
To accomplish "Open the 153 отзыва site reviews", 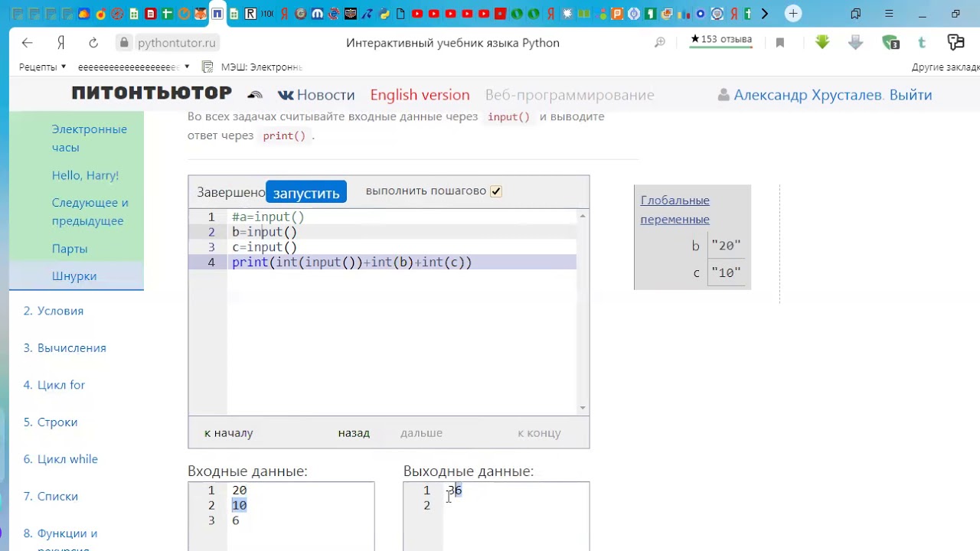I will click(x=721, y=40).
